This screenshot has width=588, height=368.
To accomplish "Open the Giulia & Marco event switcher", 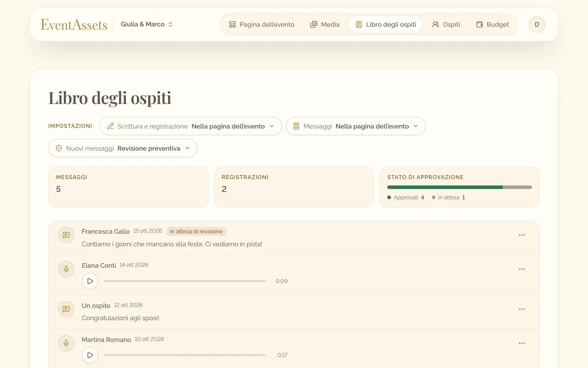I will pyautogui.click(x=147, y=24).
